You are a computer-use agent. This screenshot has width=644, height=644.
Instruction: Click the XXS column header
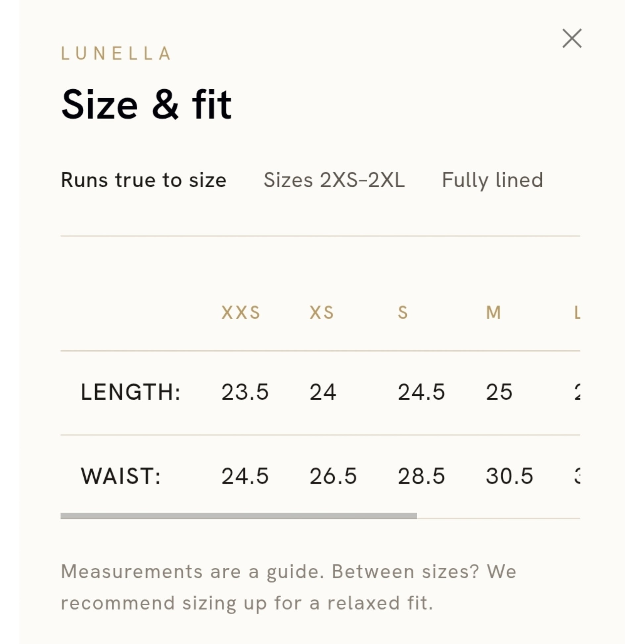[x=241, y=313]
